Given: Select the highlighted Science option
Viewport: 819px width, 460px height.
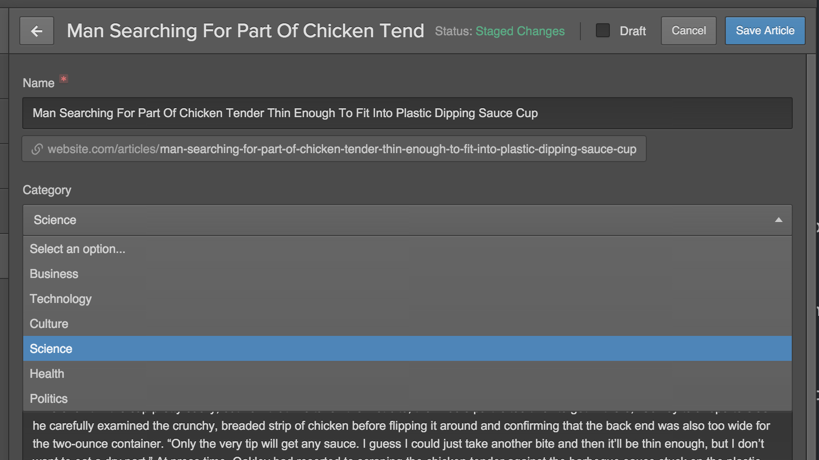Looking at the screenshot, I should point(407,349).
